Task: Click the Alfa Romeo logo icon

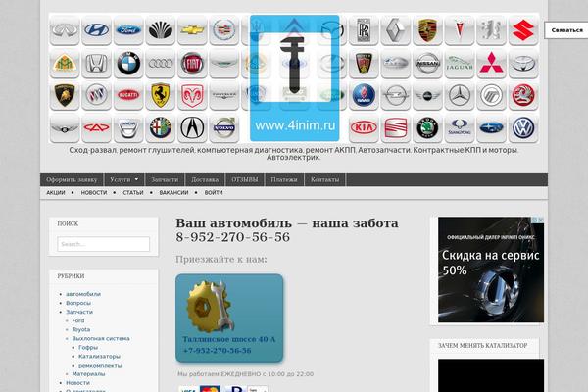Action: point(160,128)
